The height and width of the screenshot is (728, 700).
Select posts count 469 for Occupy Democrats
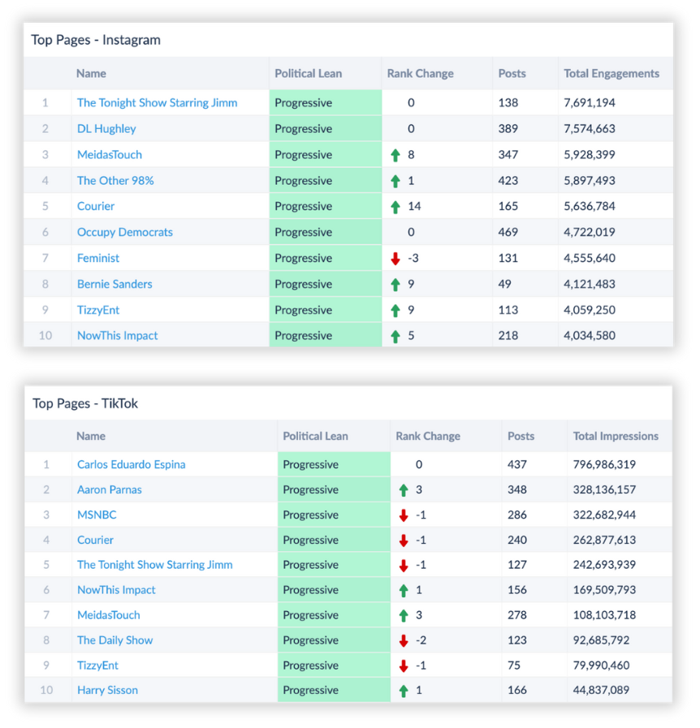(x=508, y=232)
